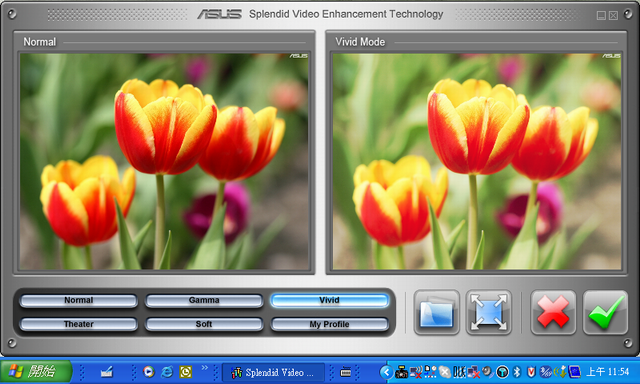Select the Theater mode button

pyautogui.click(x=78, y=324)
